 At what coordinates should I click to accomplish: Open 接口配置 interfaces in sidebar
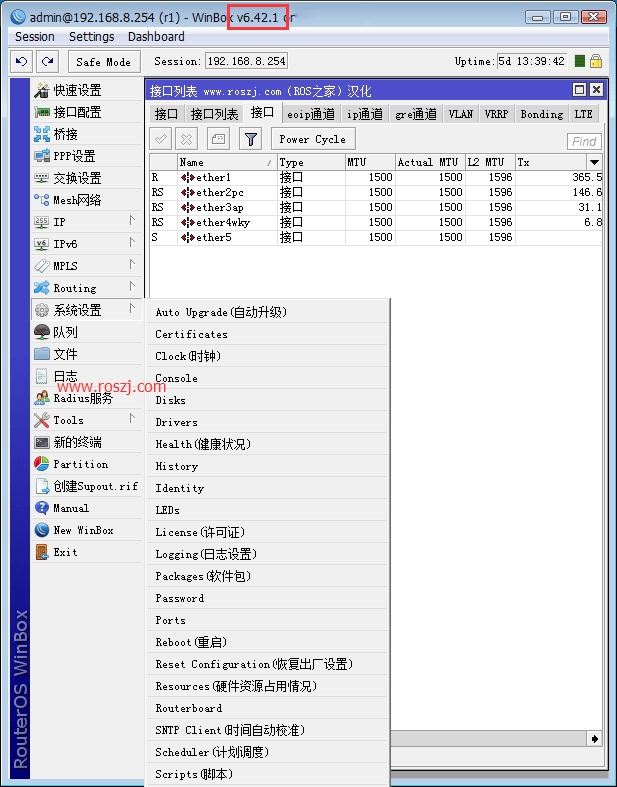coord(87,112)
